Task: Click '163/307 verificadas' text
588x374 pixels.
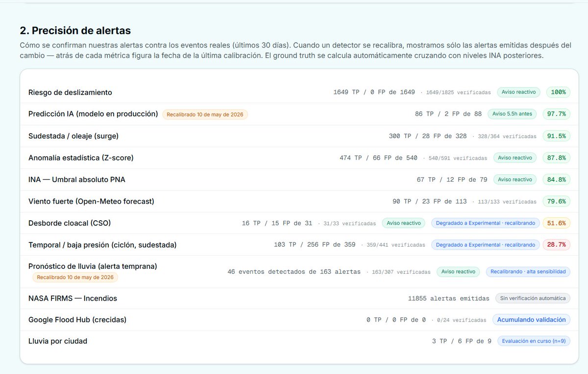Action: [x=401, y=272]
